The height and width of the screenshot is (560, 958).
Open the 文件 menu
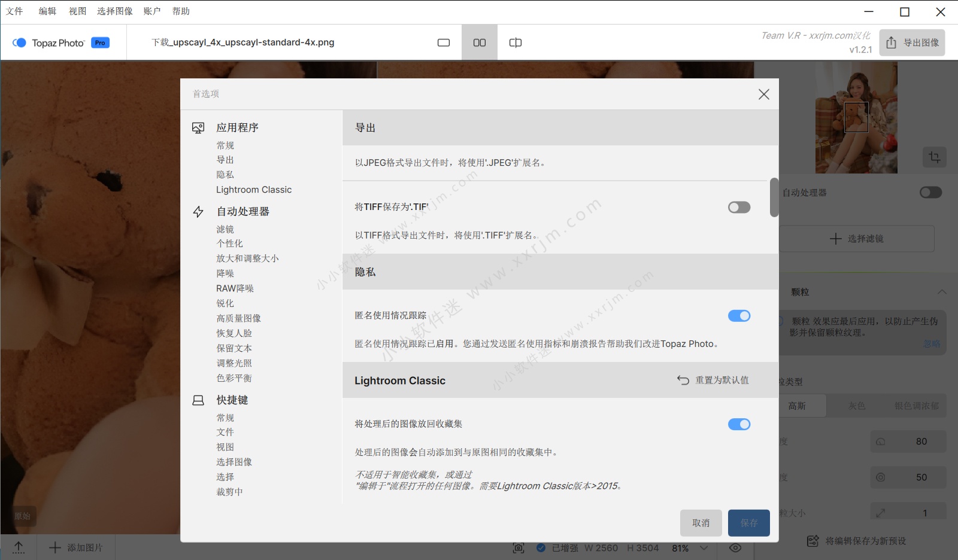click(x=14, y=11)
